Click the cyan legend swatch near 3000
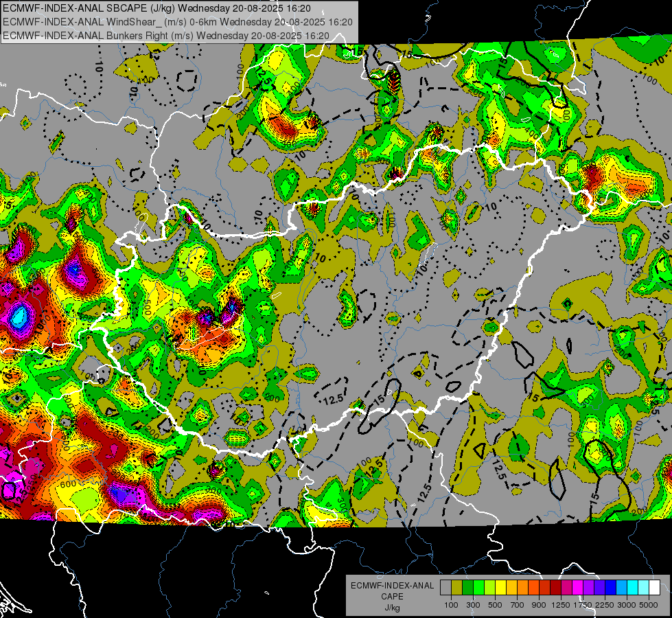Image resolution: width=672 pixels, height=618 pixels. pyautogui.click(x=633, y=588)
